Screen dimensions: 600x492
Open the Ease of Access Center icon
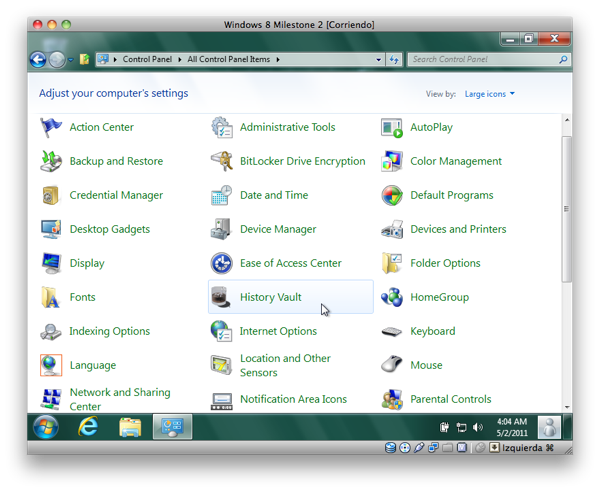coord(222,263)
